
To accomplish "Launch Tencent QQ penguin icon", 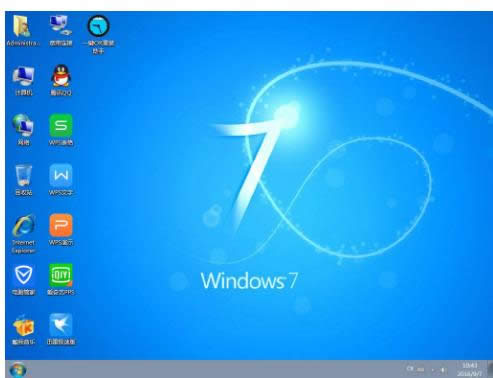I will (61, 81).
